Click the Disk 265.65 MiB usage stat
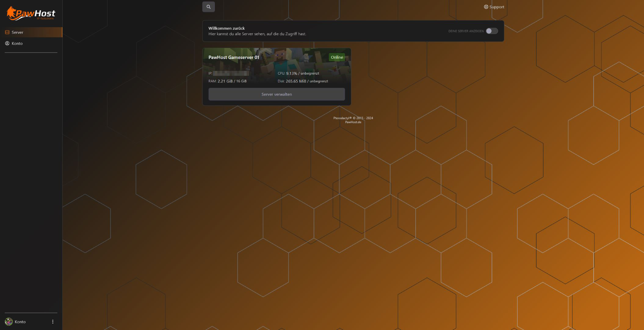 click(303, 81)
